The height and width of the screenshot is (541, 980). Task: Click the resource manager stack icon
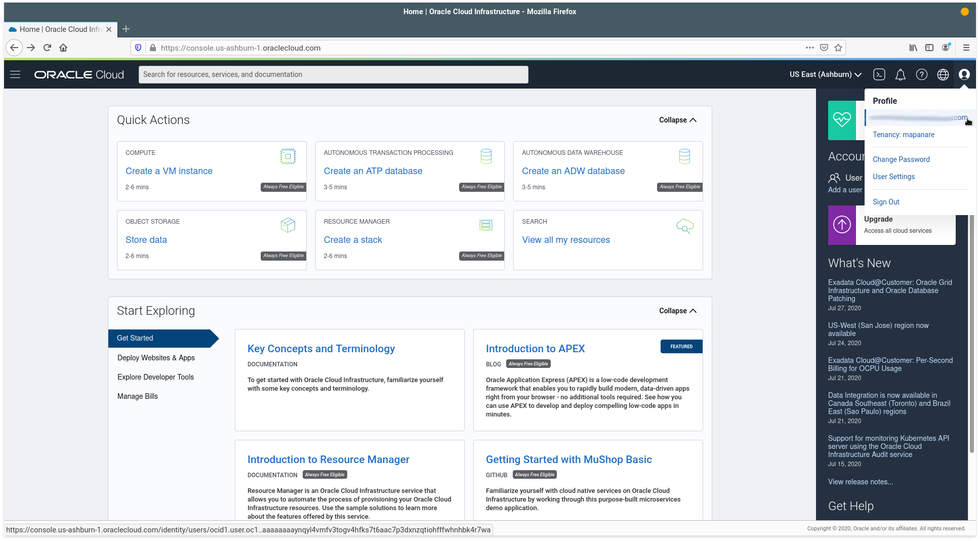(x=486, y=225)
